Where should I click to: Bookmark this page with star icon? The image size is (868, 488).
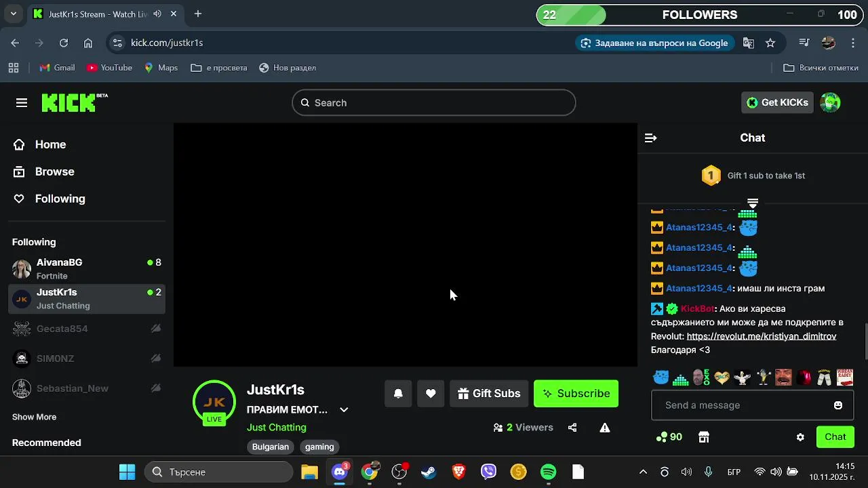point(770,43)
